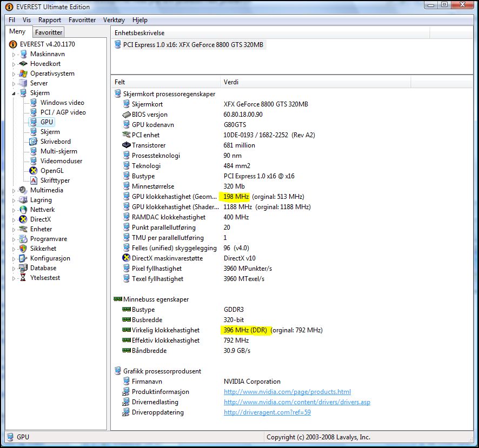Click the Enheter devices icon

[23, 229]
